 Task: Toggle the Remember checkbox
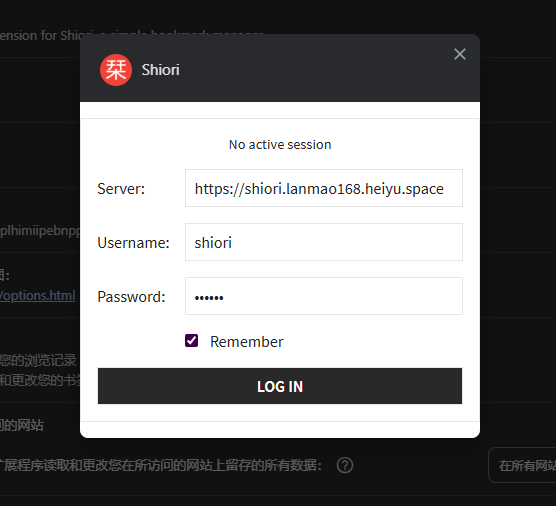[x=191, y=341]
